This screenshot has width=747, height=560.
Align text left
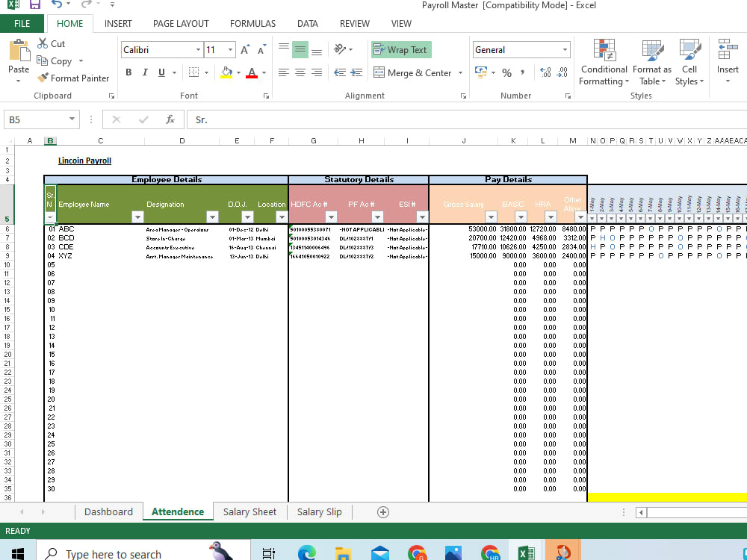click(x=283, y=72)
